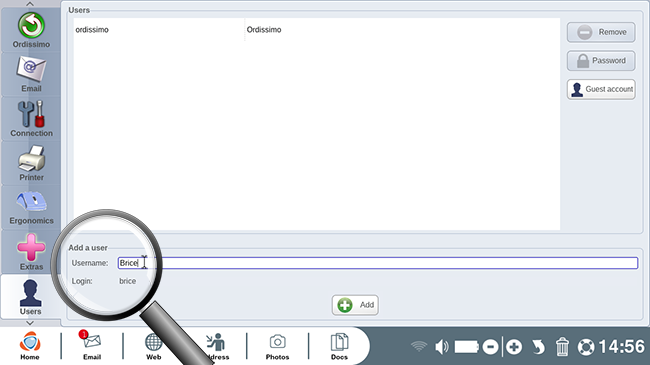Click the Password button
650x365 pixels.
(x=601, y=61)
